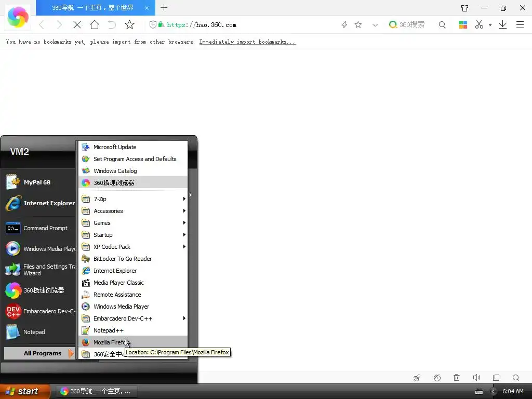Open Windows Media Player in left start panel
532x399 pixels.
[39, 249]
